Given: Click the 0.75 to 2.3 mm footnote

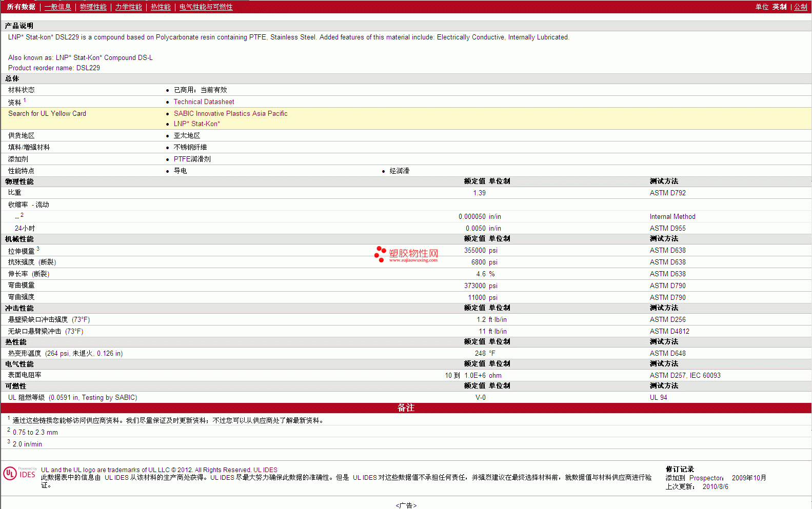Looking at the screenshot, I should tap(35, 433).
